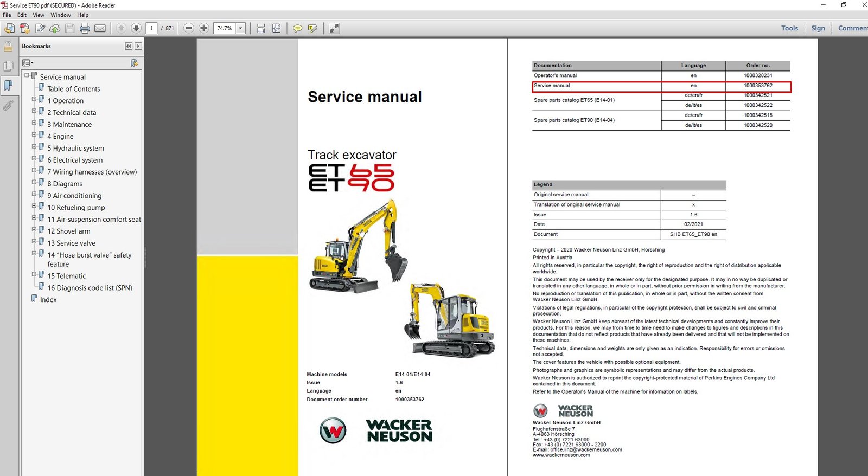Select the highlight text tool

coord(312,28)
